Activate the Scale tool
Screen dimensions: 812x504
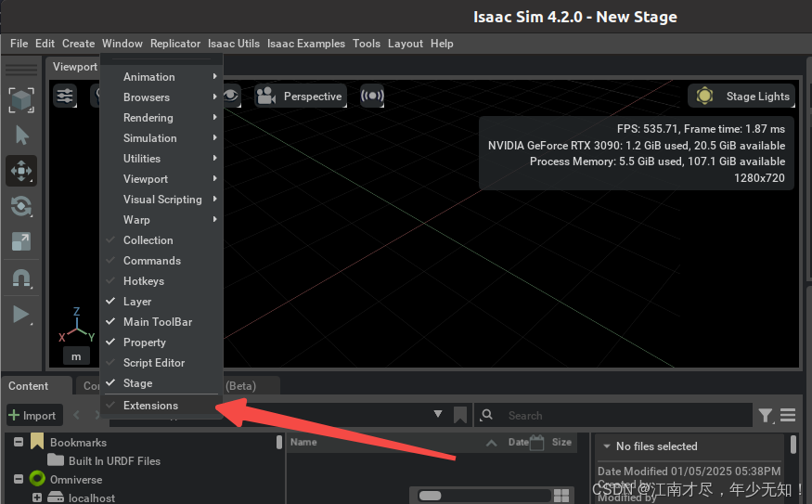21,241
